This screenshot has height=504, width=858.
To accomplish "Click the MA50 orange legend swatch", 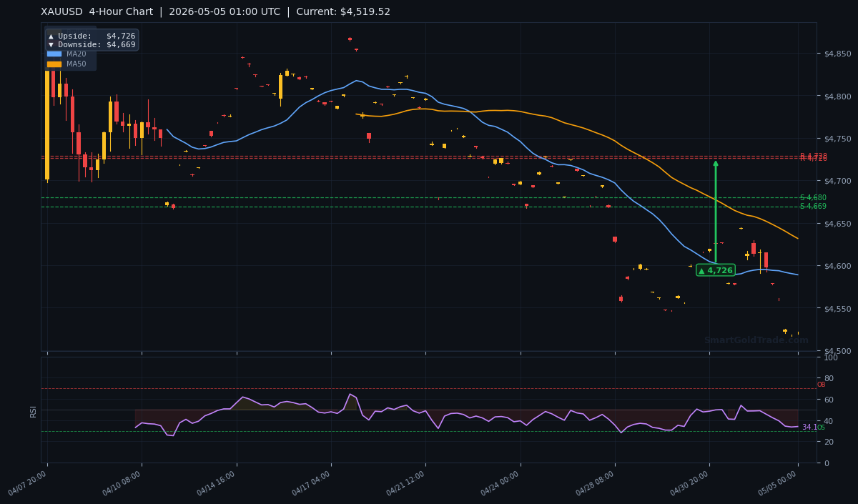I will point(54,64).
